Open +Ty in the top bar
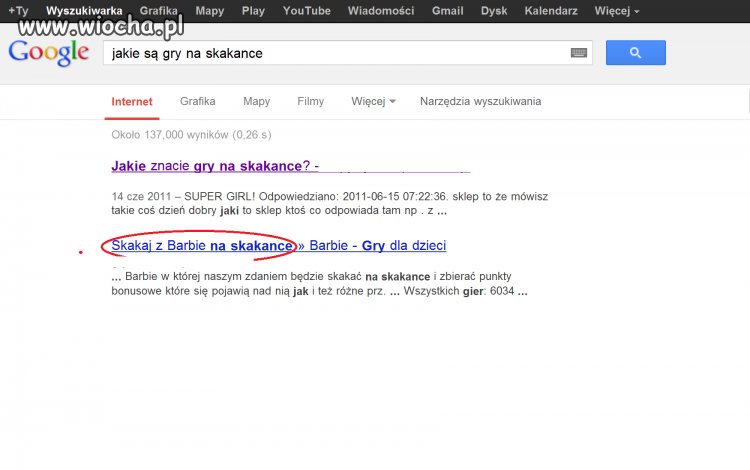Image resolution: width=750 pixels, height=470 pixels. [18, 11]
